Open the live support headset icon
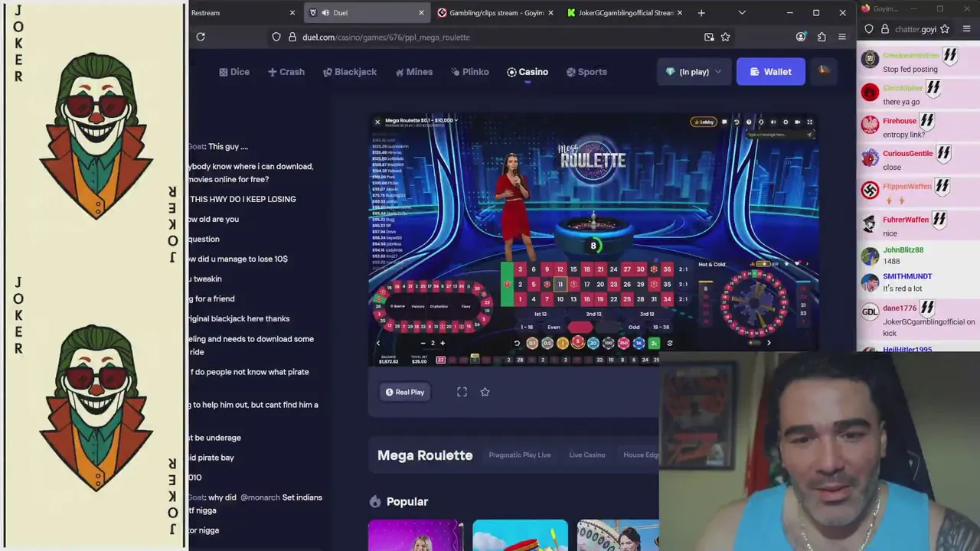 click(761, 122)
